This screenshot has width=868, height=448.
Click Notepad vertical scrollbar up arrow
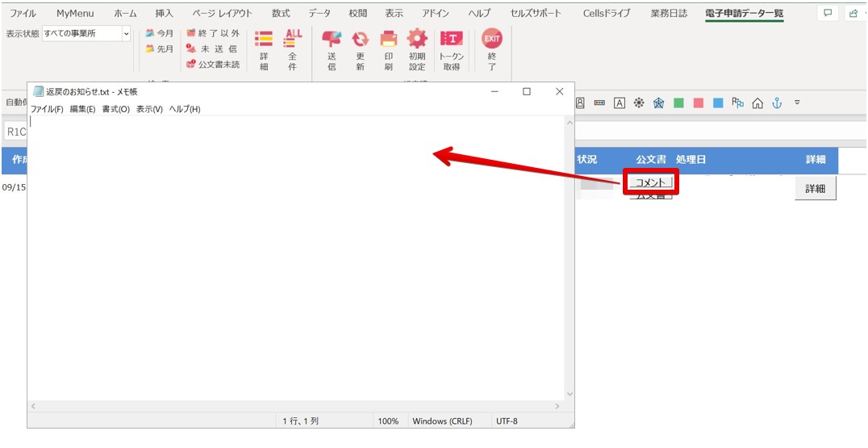[570, 122]
